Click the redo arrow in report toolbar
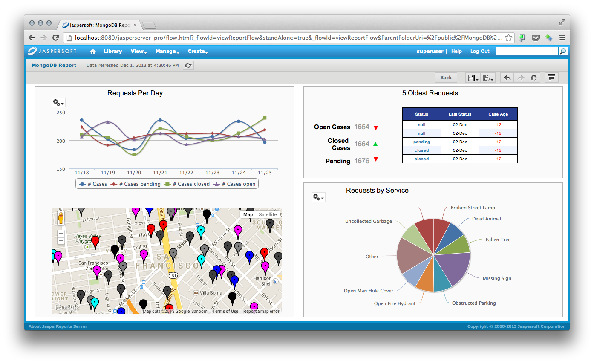Viewport: 594px width, 364px height. tap(520, 78)
